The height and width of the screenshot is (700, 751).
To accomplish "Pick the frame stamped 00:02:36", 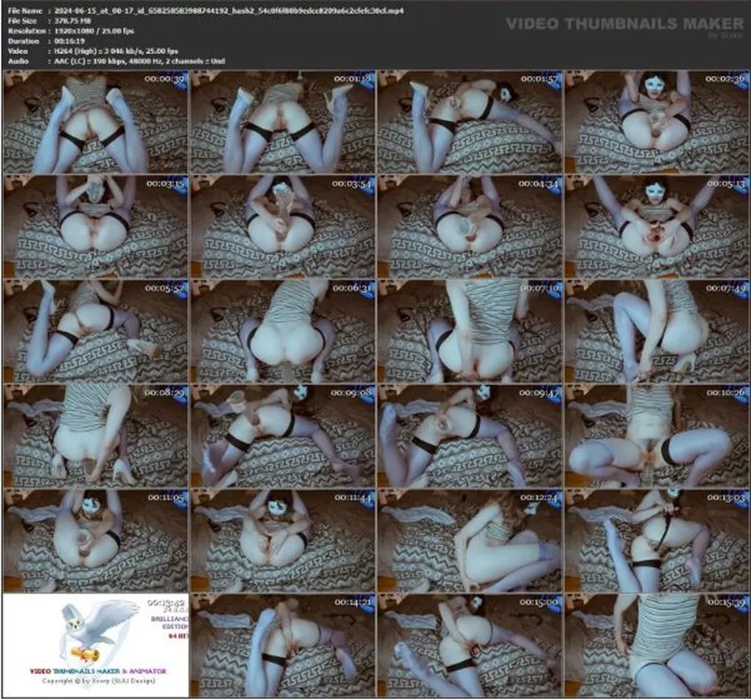I will [x=657, y=122].
